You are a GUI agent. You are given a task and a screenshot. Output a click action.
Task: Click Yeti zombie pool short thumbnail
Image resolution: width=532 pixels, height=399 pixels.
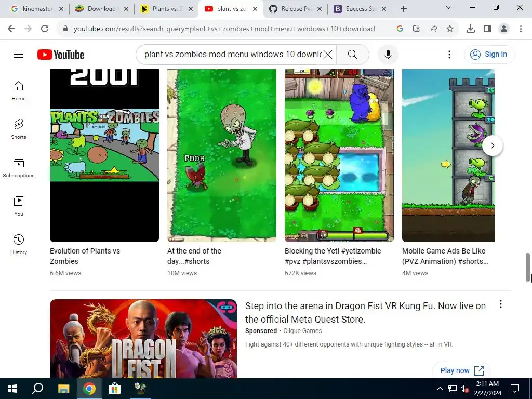click(339, 155)
